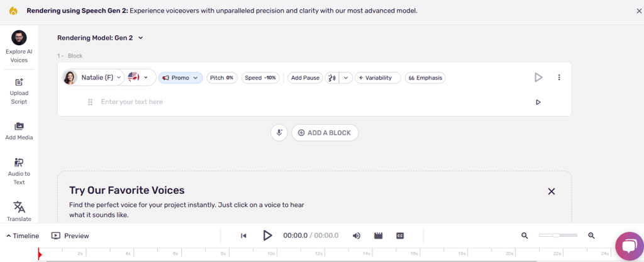Image resolution: width=644 pixels, height=262 pixels.
Task: Adjust the timeline zoom slider
Action: tap(558, 236)
